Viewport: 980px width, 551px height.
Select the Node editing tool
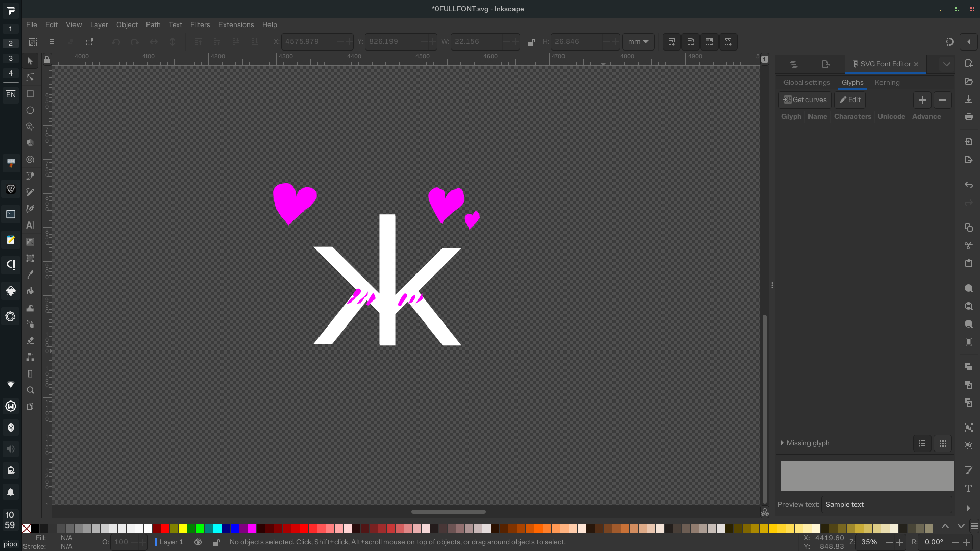point(30,78)
